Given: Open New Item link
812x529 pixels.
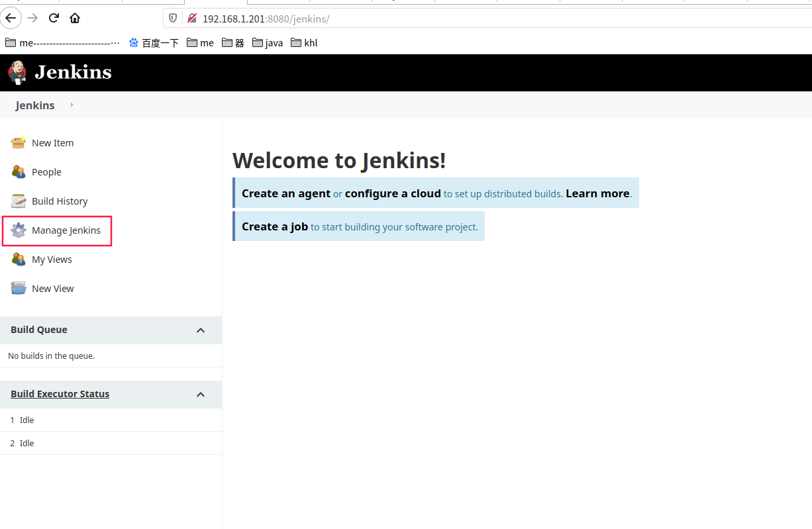Looking at the screenshot, I should click(x=53, y=143).
